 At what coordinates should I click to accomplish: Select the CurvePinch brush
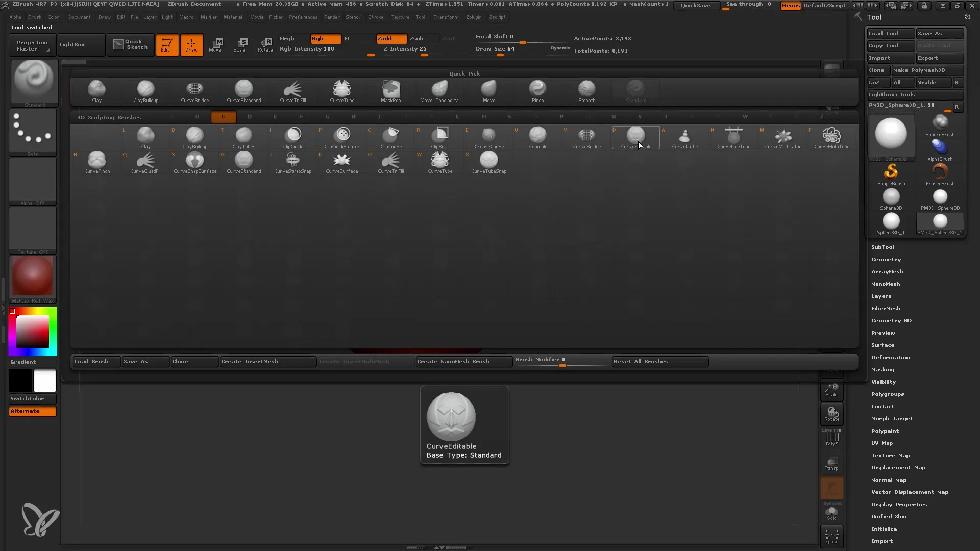[97, 162]
